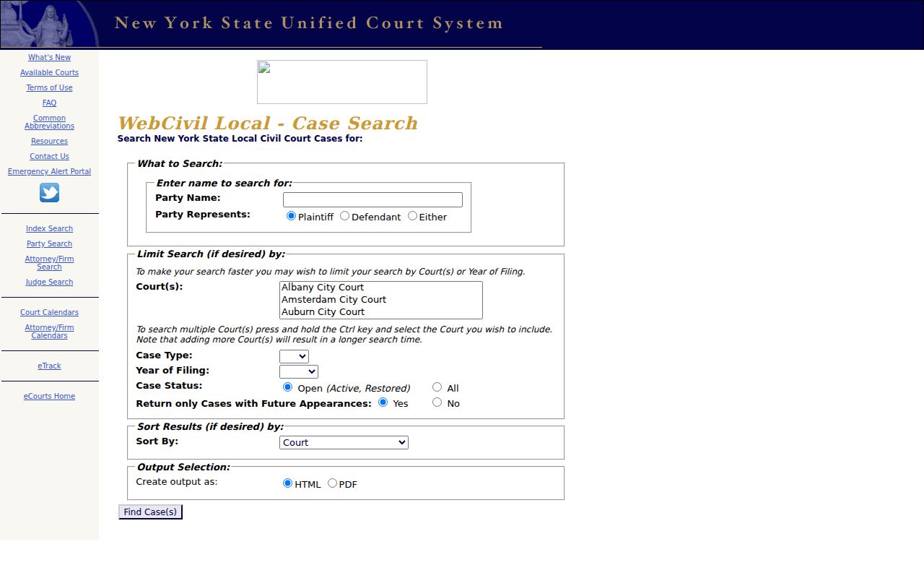This screenshot has height=578, width=924.
Task: Select the Plaintiff radio button
Action: coord(291,216)
